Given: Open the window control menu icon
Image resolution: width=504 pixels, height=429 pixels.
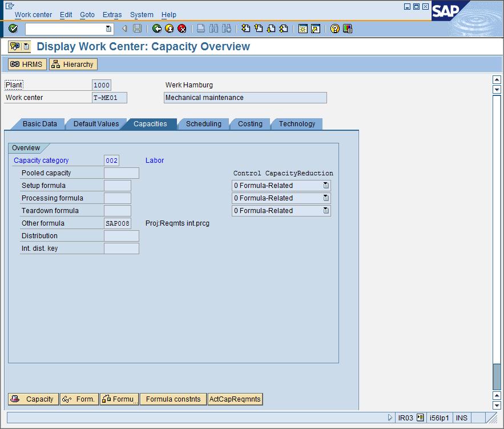Looking at the screenshot, I should (9, 6).
